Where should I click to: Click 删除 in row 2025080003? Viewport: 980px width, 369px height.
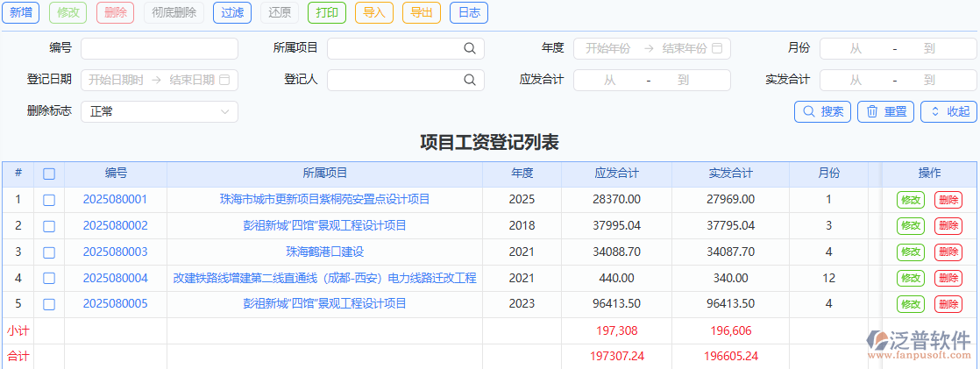coord(948,252)
